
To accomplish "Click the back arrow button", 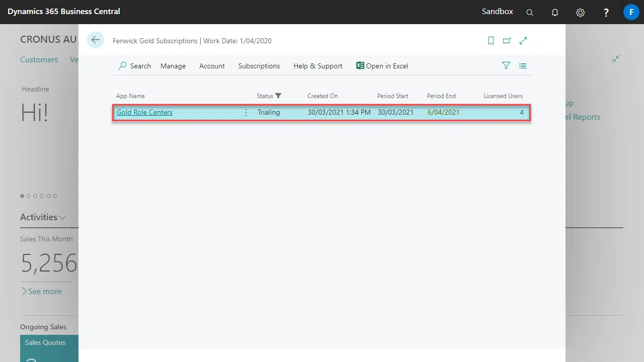I will point(96,40).
